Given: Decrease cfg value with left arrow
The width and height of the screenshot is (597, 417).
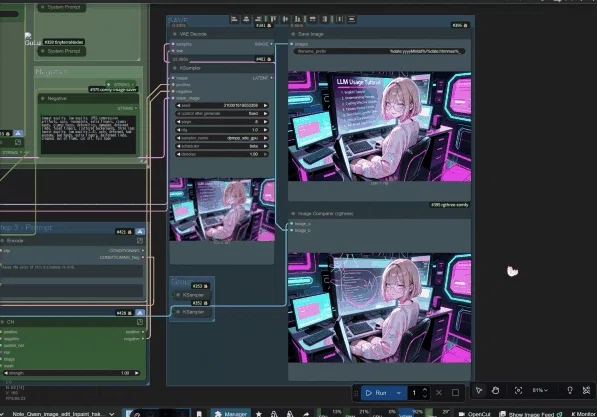Looking at the screenshot, I should pyautogui.click(x=178, y=130).
